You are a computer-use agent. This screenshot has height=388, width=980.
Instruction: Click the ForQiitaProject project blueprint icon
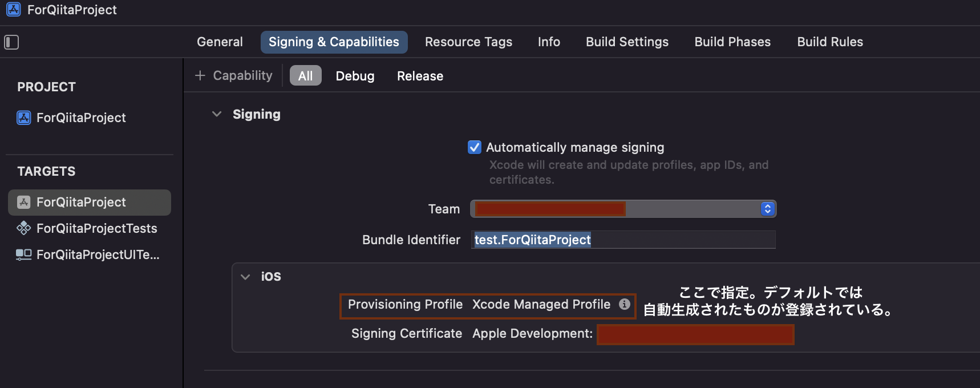click(24, 118)
